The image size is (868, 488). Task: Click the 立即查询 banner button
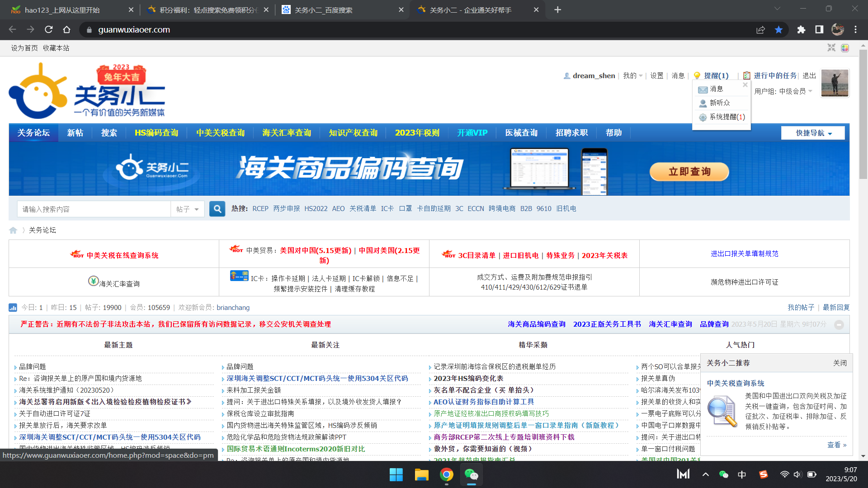click(689, 172)
